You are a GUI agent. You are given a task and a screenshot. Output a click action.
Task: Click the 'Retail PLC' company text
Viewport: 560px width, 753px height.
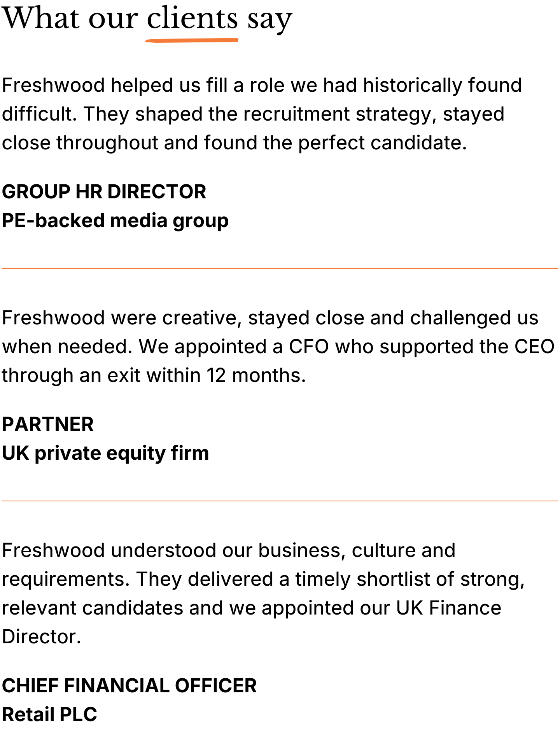tap(49, 714)
